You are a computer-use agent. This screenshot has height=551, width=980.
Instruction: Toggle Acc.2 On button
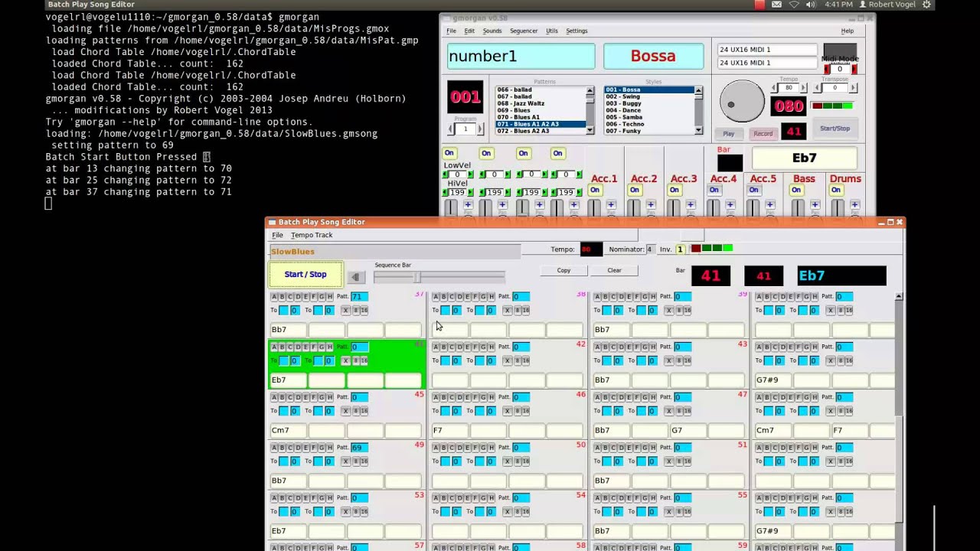tap(635, 190)
